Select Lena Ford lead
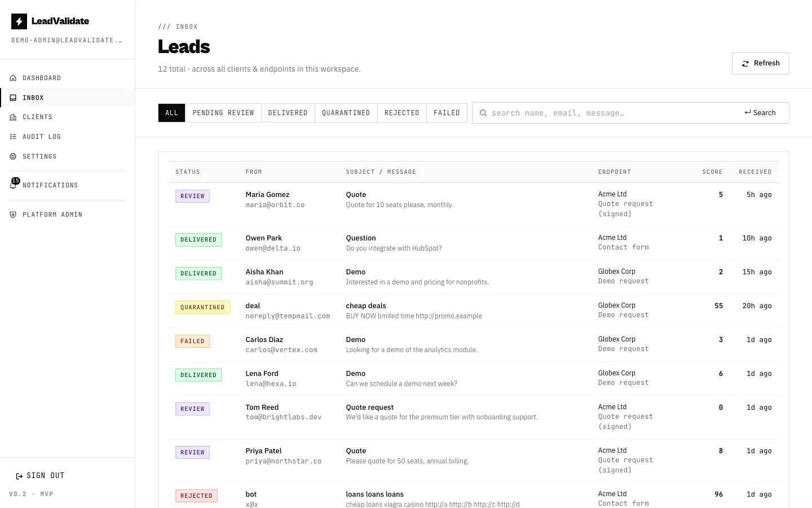The image size is (812, 508). click(474, 379)
